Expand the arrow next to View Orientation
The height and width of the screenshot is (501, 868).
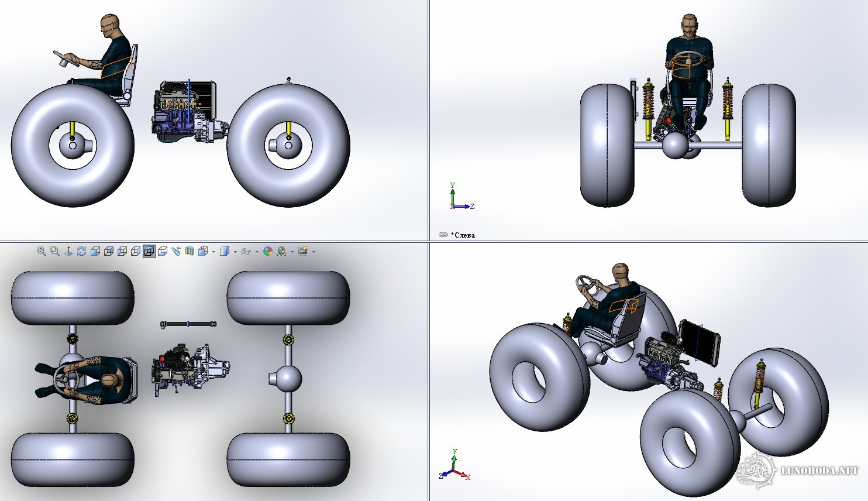(x=213, y=252)
